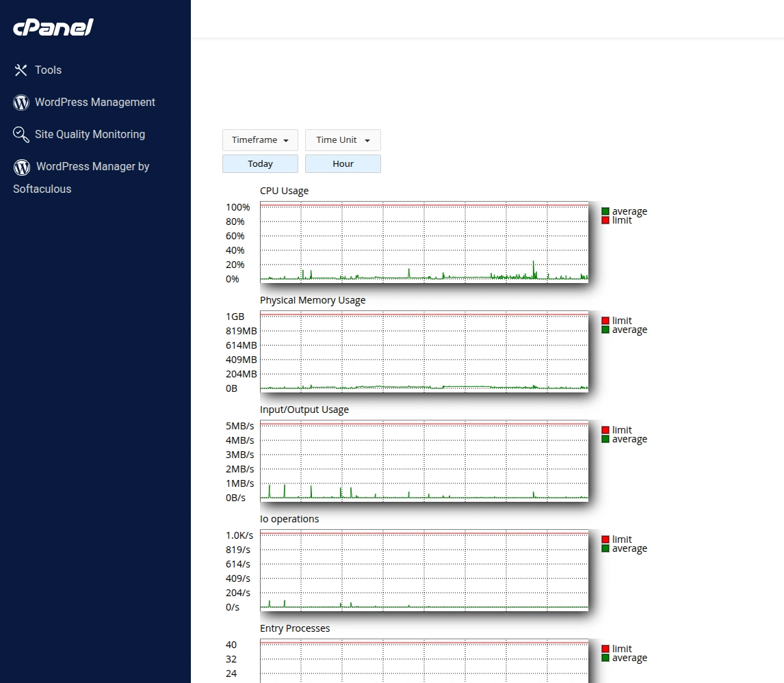Open the Tools sidebar link
Viewport: 784px width, 683px height.
click(x=49, y=70)
